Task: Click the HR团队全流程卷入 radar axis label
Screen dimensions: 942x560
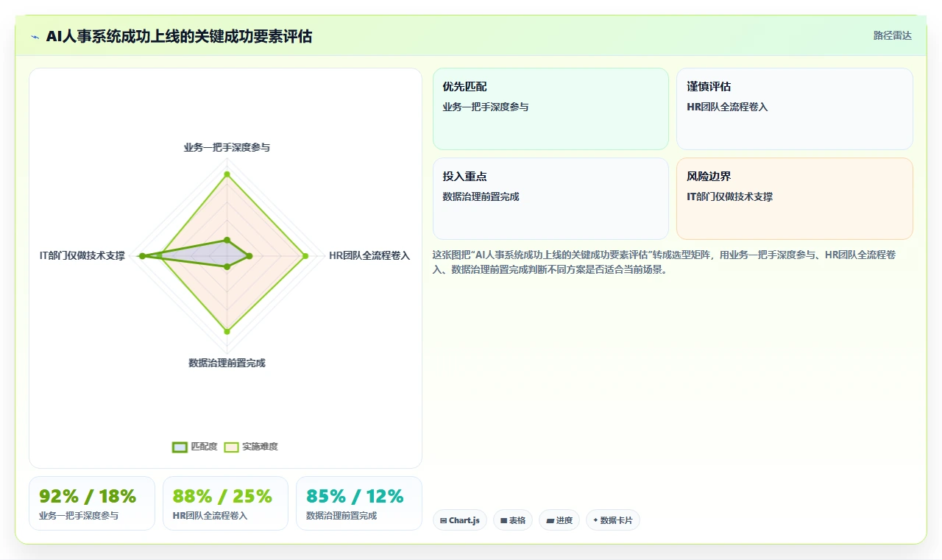Action: 369,255
